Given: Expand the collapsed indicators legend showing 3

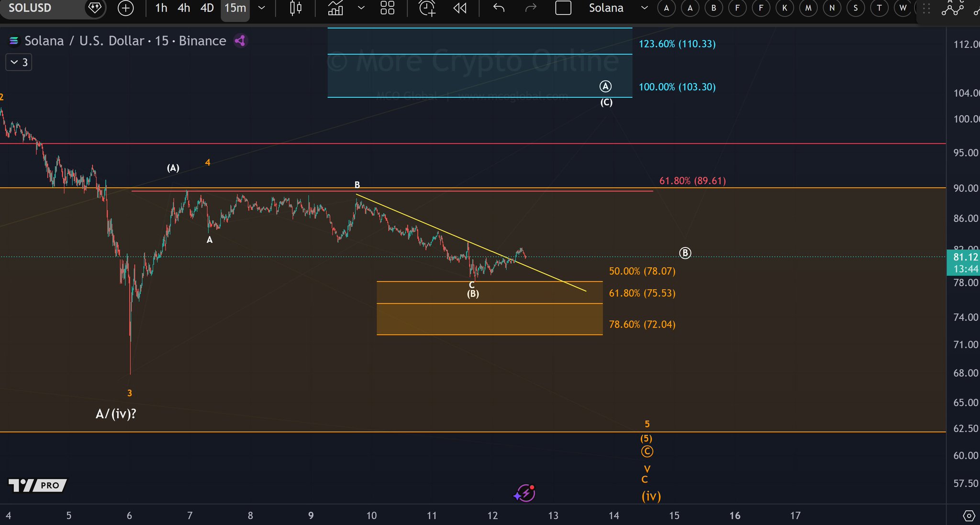Looking at the screenshot, I should point(19,62).
